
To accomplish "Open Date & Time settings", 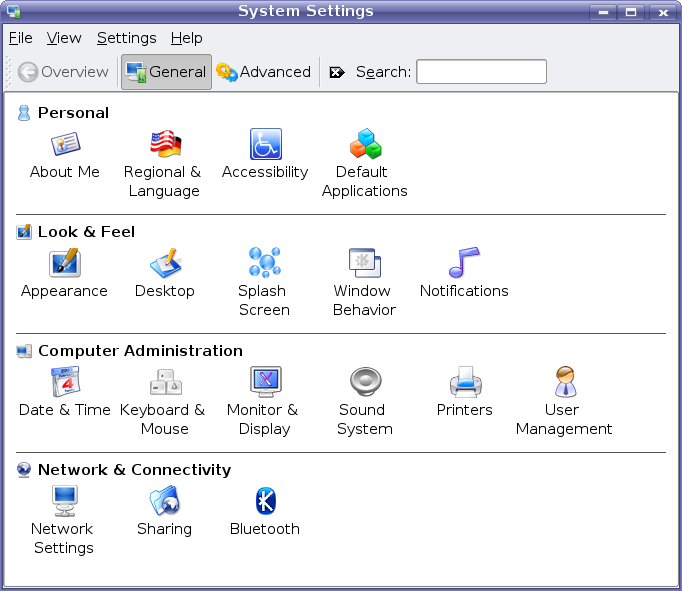I will [65, 384].
